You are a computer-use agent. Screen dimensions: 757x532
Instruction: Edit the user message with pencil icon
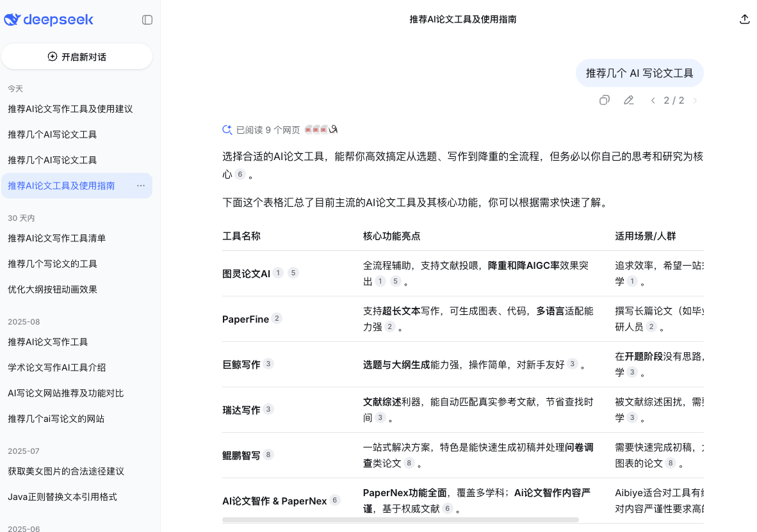tap(629, 100)
